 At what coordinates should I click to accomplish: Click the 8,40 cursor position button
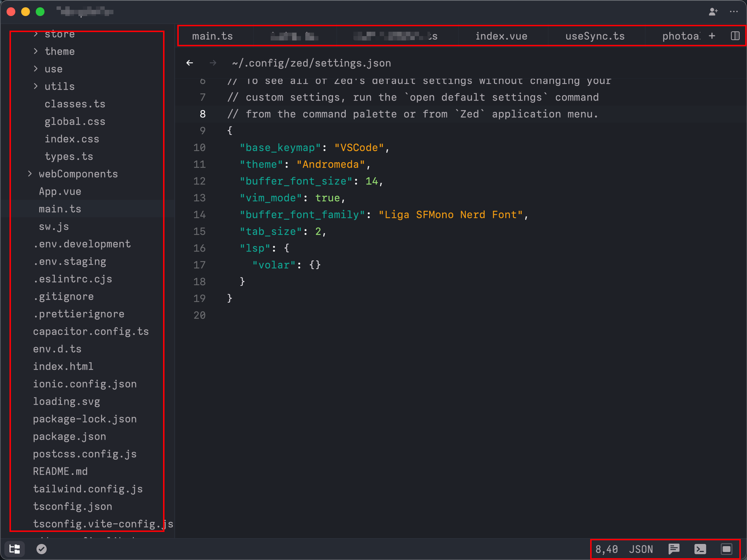[x=607, y=549]
